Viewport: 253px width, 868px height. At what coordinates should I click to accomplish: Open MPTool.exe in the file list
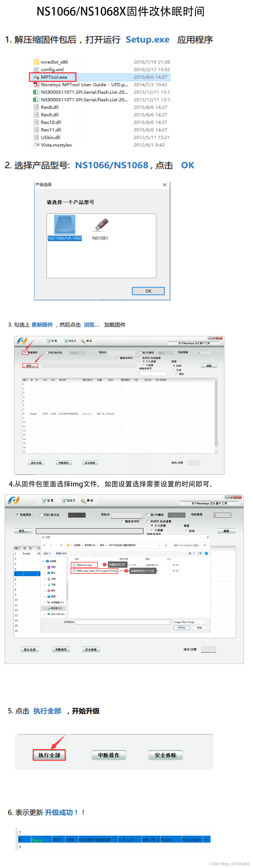[54, 77]
